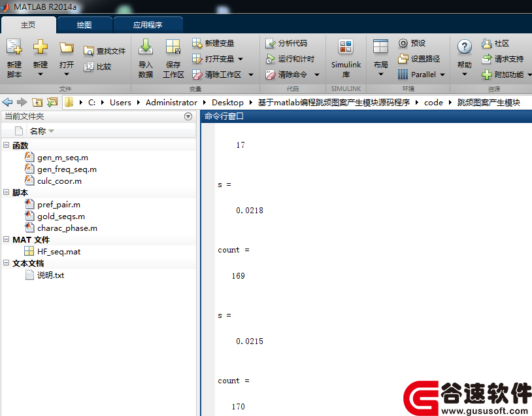Click Analyze Code (分析代码)
This screenshot has height=416, width=532.
(x=286, y=43)
